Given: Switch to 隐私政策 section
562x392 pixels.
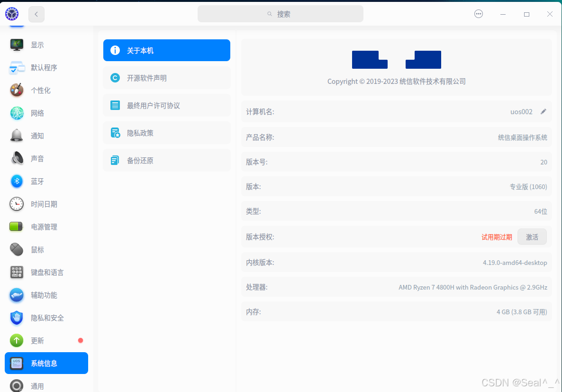Looking at the screenshot, I should (167, 133).
